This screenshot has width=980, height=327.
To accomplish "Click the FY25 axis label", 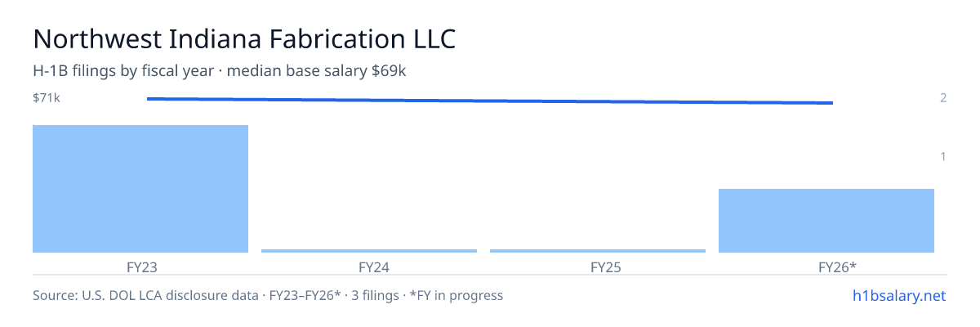I will point(598,267).
